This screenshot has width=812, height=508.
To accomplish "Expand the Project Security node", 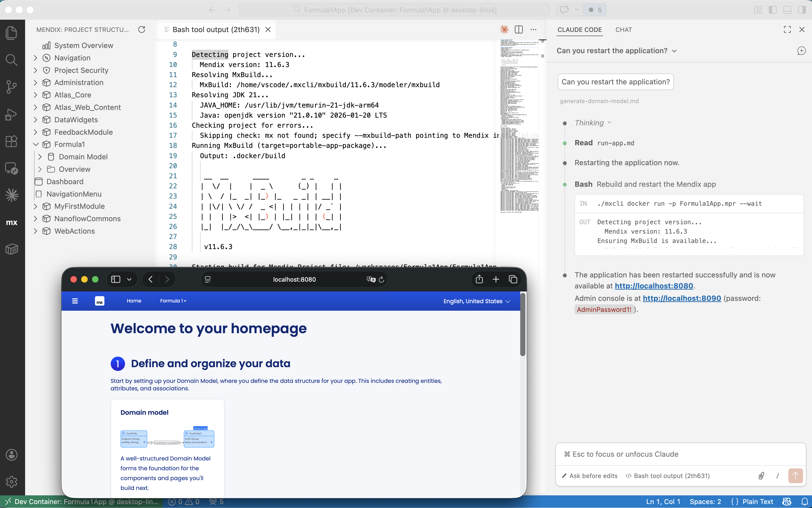I will 35,70.
